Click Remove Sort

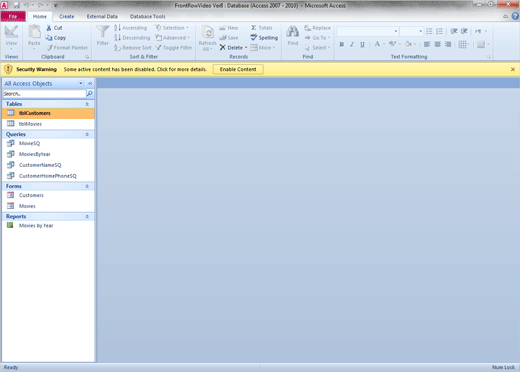point(133,48)
